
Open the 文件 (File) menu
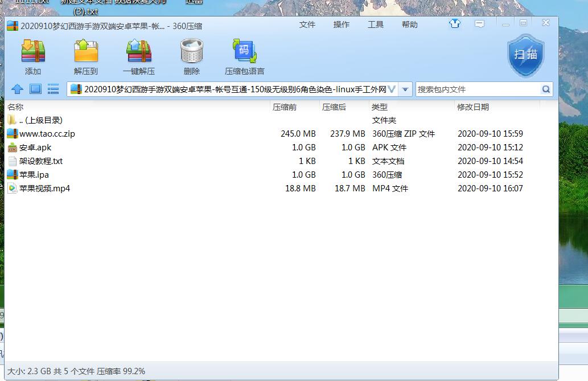coord(307,24)
